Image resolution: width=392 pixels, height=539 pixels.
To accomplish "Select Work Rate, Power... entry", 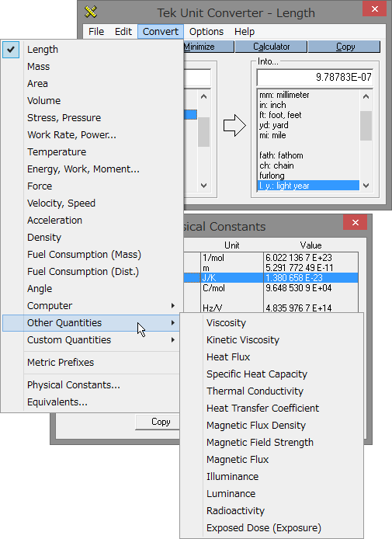I will point(92,135).
